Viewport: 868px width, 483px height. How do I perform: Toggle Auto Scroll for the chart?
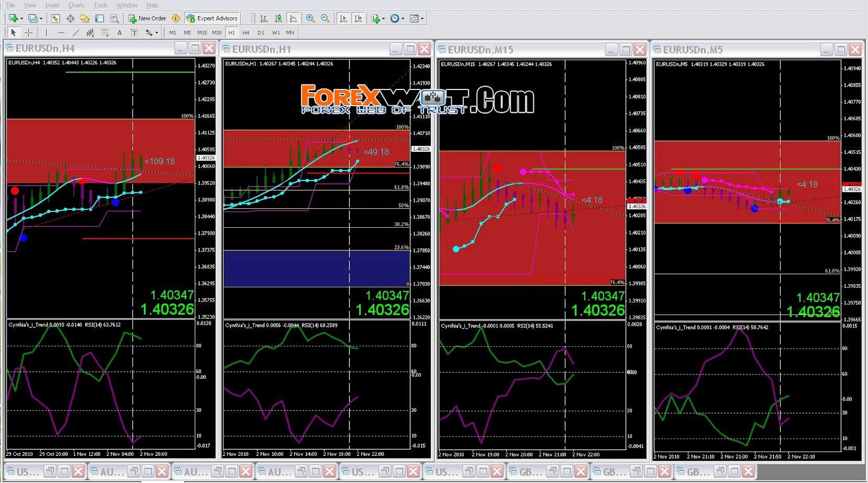(x=343, y=18)
